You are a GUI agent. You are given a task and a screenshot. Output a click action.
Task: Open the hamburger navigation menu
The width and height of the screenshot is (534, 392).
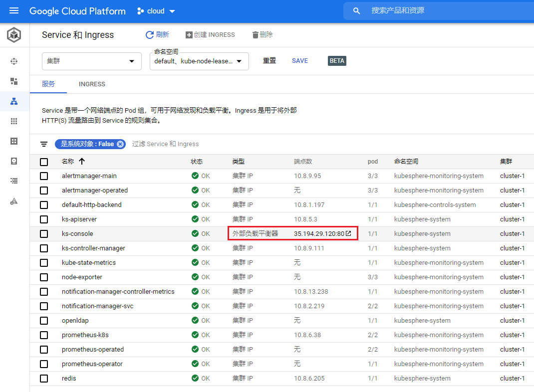14,11
